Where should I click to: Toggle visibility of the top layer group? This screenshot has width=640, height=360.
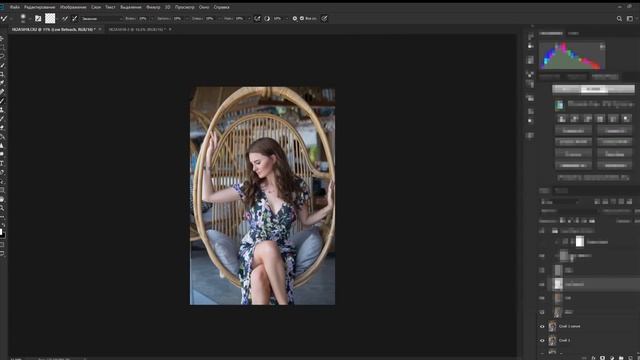[542, 231]
